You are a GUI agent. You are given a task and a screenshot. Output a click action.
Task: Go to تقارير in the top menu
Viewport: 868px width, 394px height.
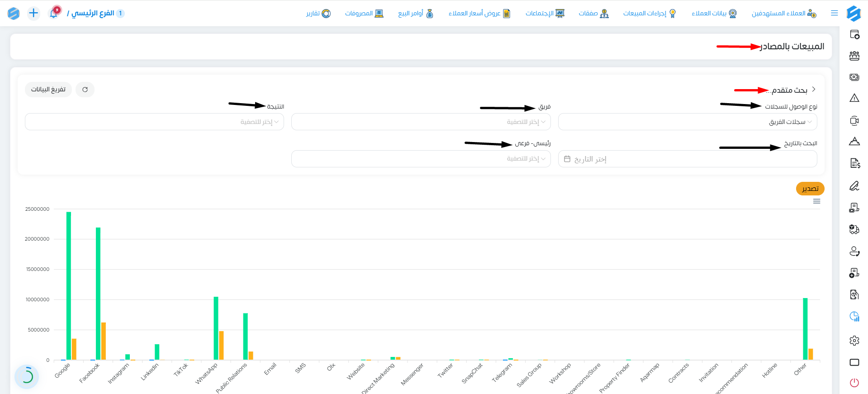(318, 13)
